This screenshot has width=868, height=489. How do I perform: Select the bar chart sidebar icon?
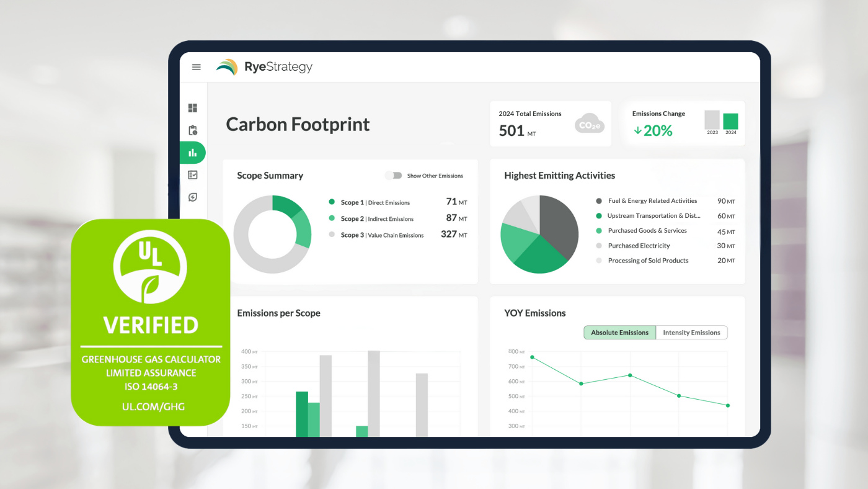pyautogui.click(x=193, y=153)
